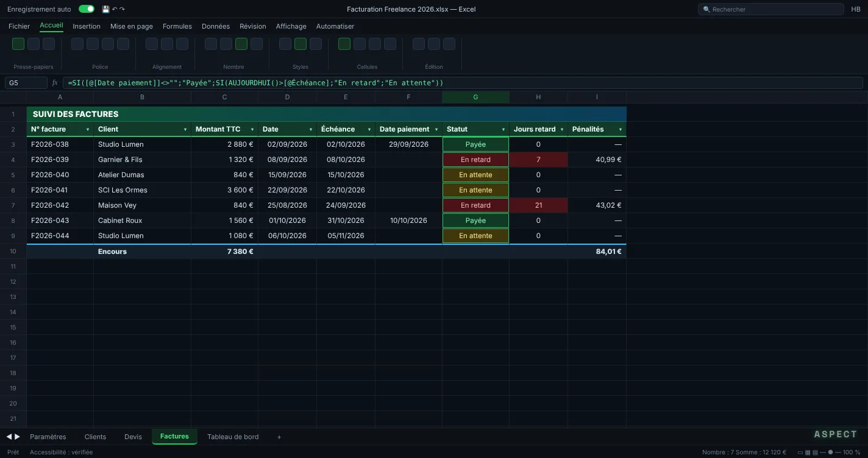Click into the formula bar text
This screenshot has height=458, width=868.
463,83
